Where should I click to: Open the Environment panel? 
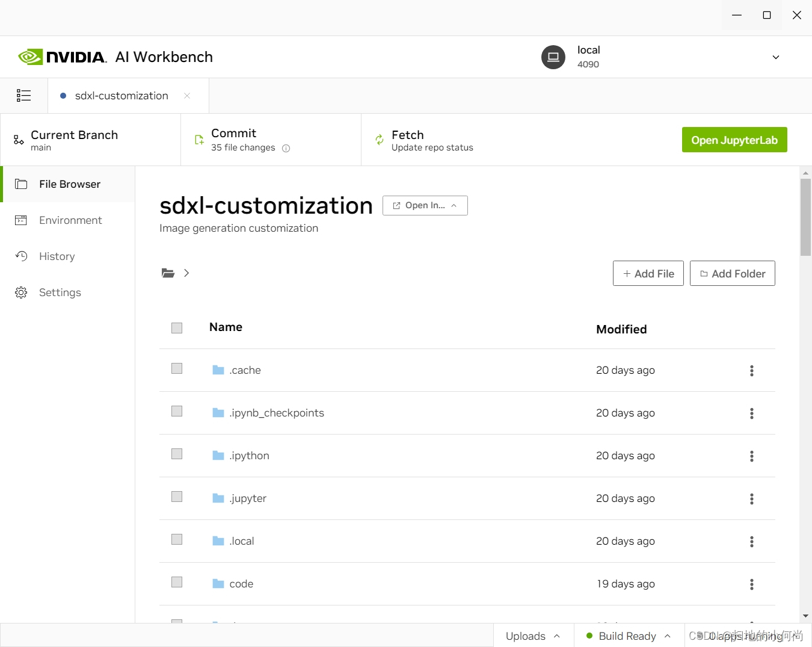(70, 220)
